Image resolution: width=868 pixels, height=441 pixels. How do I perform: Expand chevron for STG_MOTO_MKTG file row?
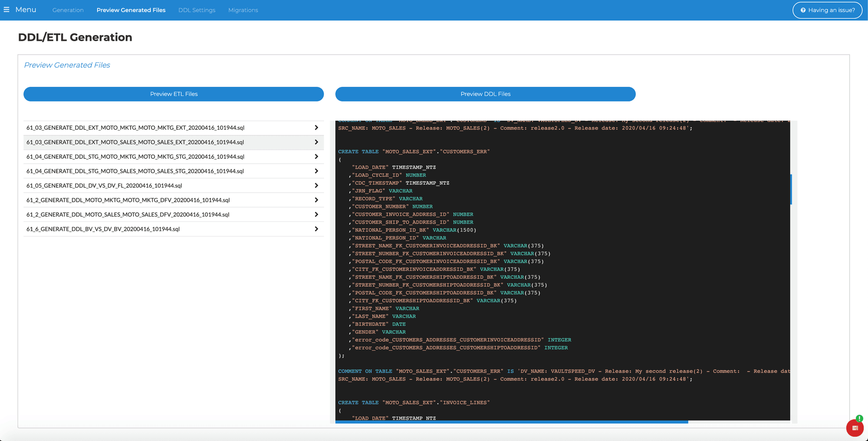pos(316,157)
